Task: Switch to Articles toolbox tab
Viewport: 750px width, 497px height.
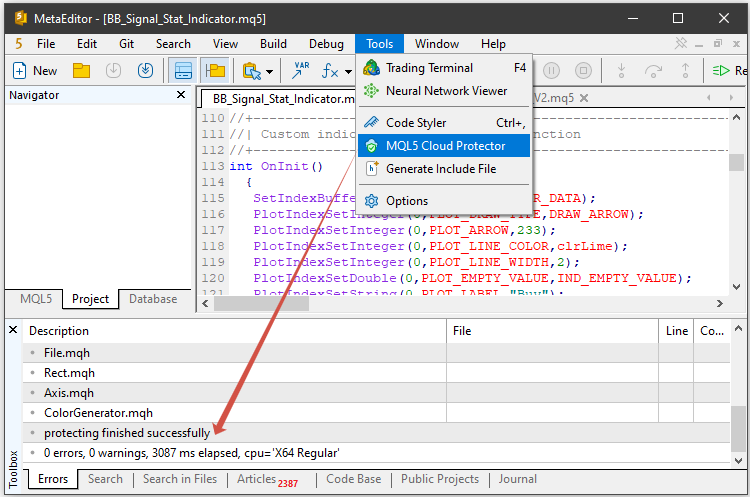Action: coord(267,480)
